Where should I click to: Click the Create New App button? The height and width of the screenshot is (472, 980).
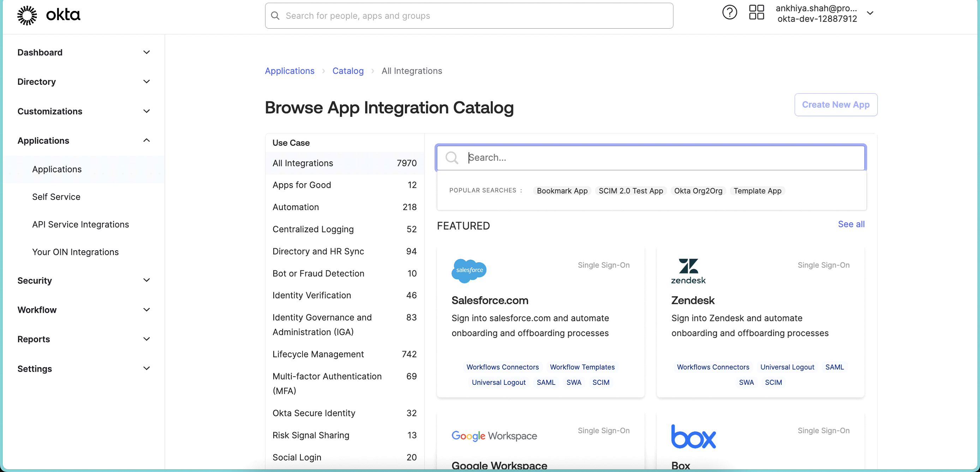pyautogui.click(x=835, y=104)
